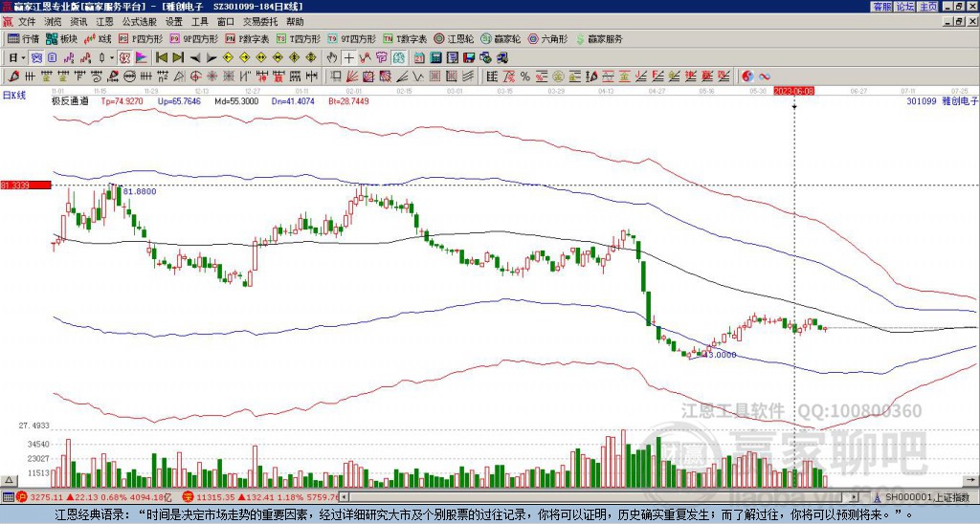
Task: Expand the 日 period dropdown
Action: click(23, 58)
